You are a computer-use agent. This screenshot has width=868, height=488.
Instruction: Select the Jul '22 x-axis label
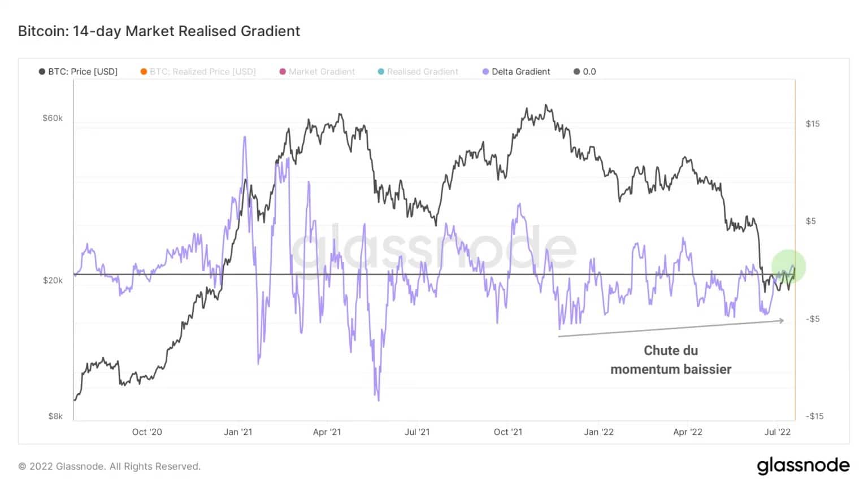click(x=778, y=432)
